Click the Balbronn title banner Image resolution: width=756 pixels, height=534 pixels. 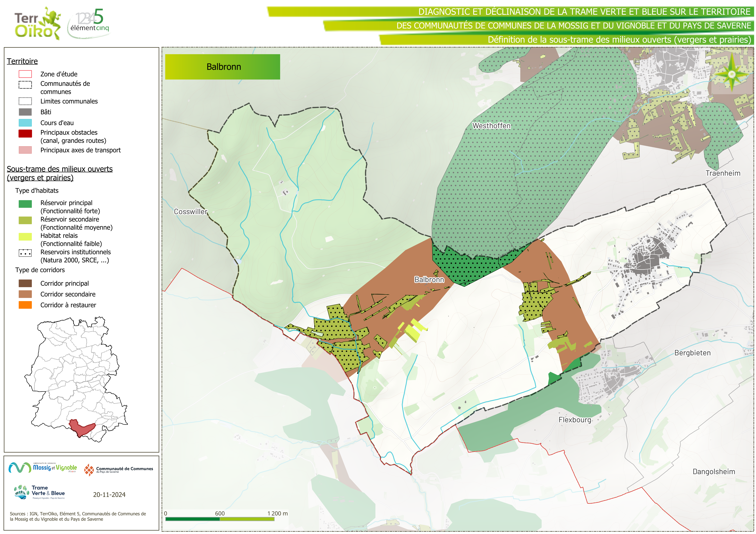(x=223, y=67)
